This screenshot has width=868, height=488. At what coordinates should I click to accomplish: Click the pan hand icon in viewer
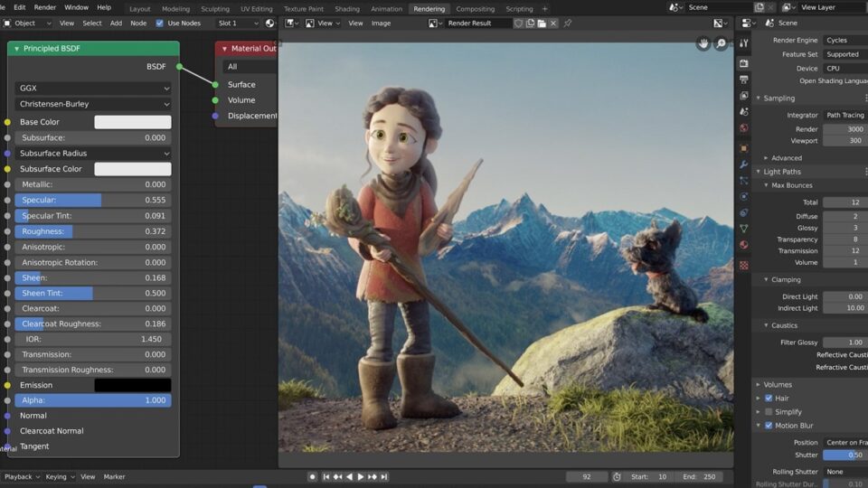(703, 43)
